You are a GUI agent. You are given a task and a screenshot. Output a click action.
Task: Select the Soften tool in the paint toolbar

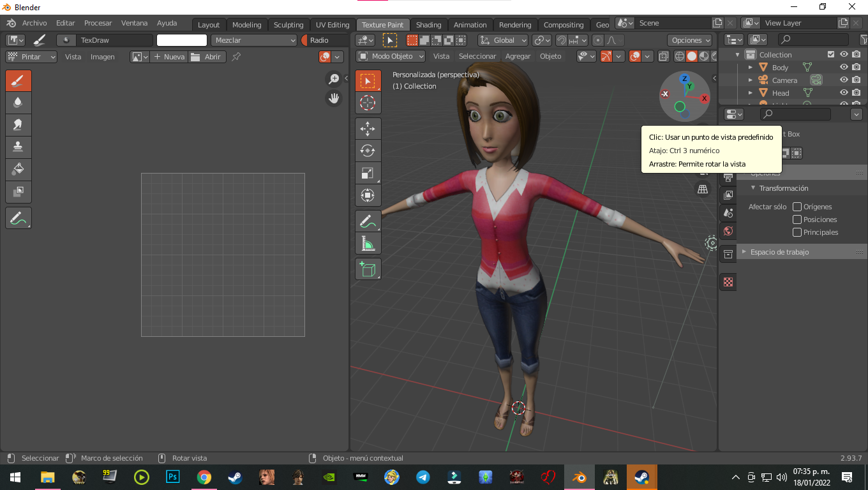click(x=18, y=102)
